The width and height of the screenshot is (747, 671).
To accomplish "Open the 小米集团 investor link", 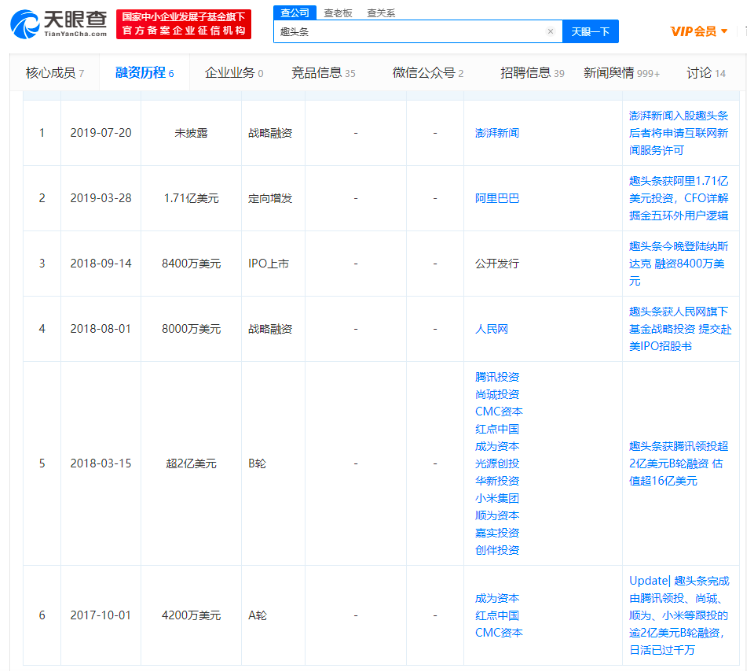I will (x=497, y=497).
